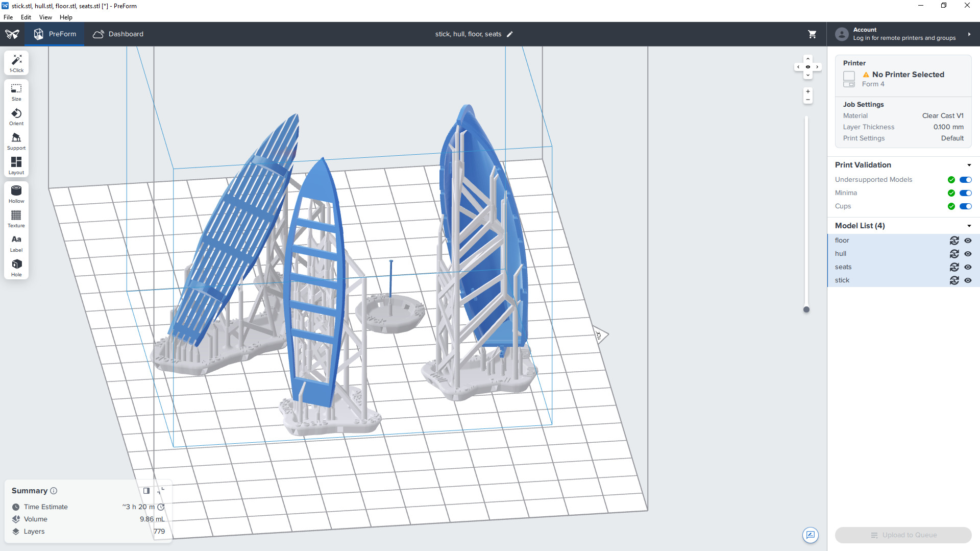Click the Summary info icon

pos(54,491)
